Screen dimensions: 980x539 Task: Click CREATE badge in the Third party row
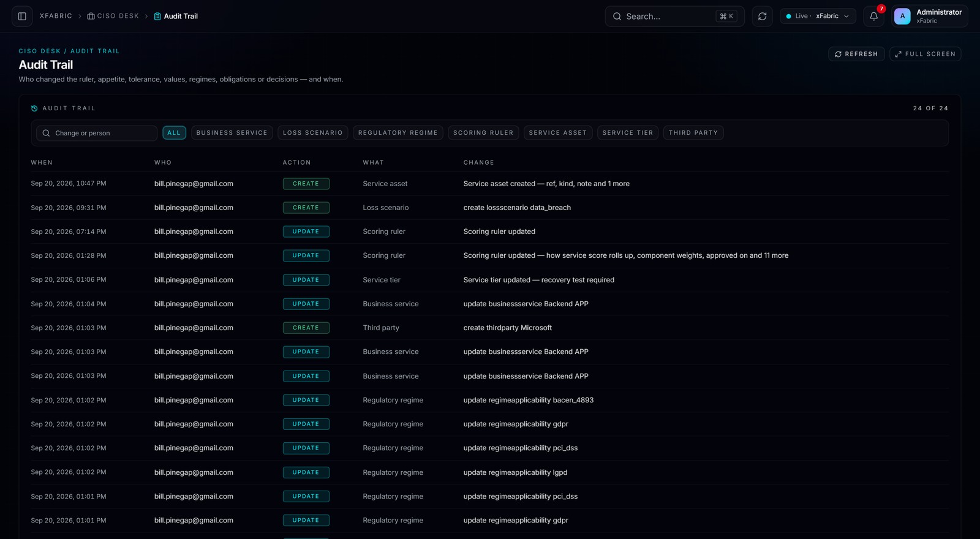coord(306,328)
